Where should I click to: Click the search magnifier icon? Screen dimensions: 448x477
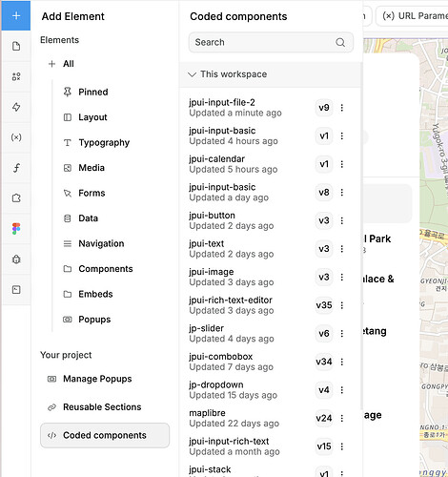click(x=340, y=42)
